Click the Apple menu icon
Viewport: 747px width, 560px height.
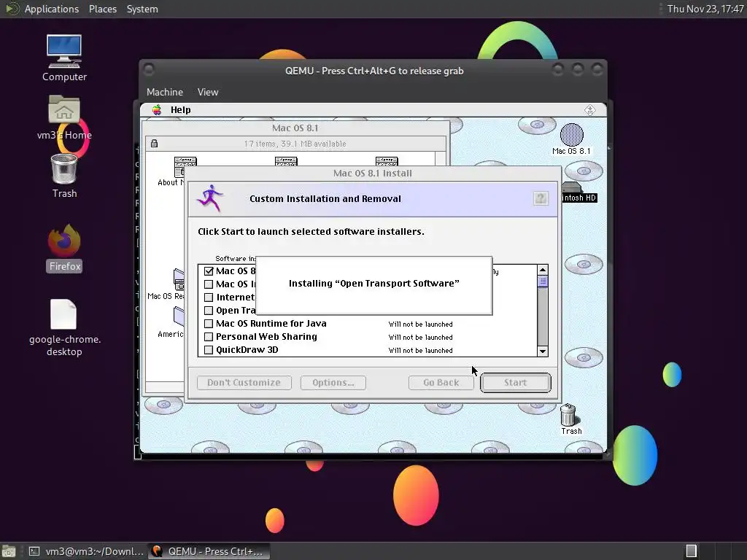[x=157, y=110]
